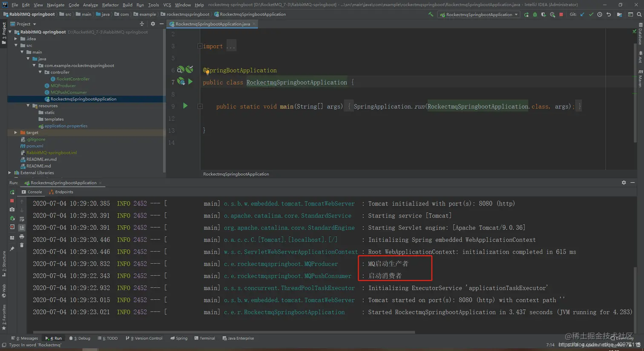Click the Git Rollback arrow icon
The height and width of the screenshot is (351, 644).
click(609, 14)
